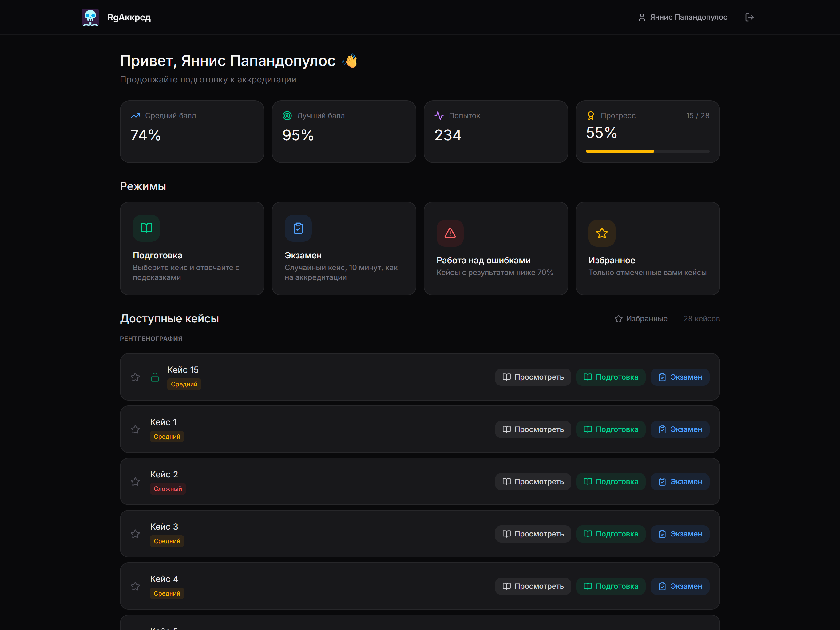Click Просмотреть for Кейс 4

coord(533,586)
